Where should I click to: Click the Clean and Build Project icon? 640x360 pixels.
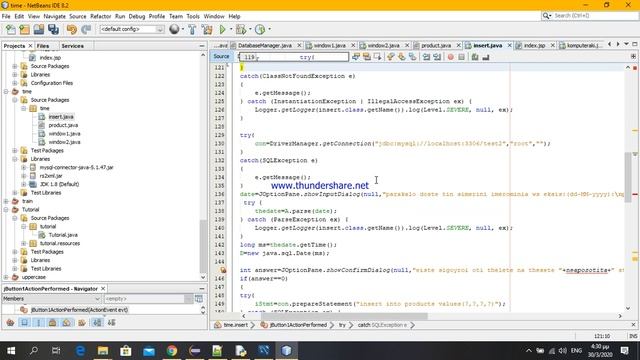click(x=207, y=29)
